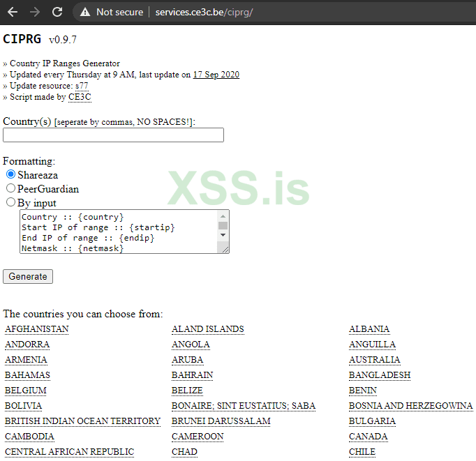Pick CAMBODIA country
The width and height of the screenshot is (476, 461).
coord(29,437)
